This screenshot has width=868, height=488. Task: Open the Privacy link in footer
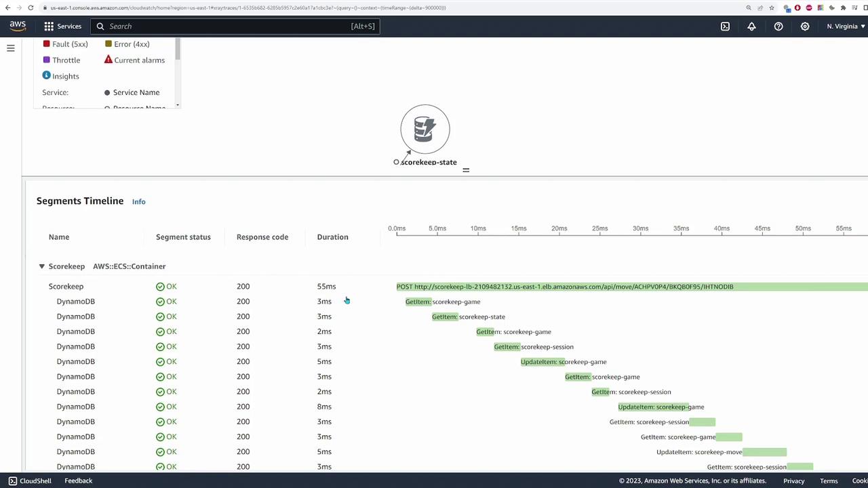click(x=794, y=481)
